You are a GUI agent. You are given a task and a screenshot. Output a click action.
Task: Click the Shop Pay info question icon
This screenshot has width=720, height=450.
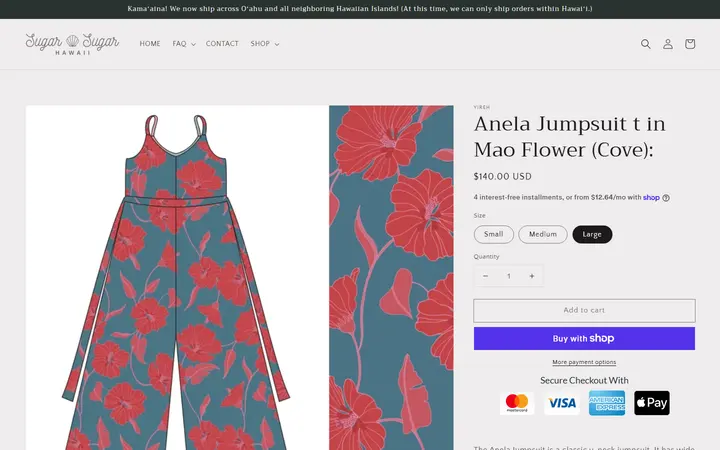(x=666, y=198)
